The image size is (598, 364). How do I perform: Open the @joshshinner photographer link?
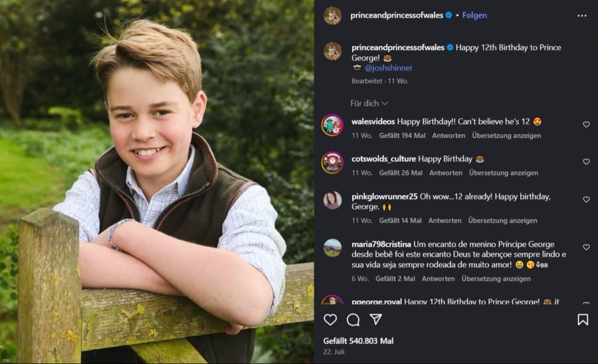coord(388,68)
